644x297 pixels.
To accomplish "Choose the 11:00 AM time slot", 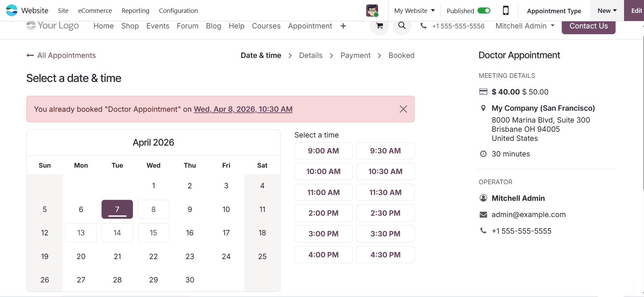I will click(323, 192).
